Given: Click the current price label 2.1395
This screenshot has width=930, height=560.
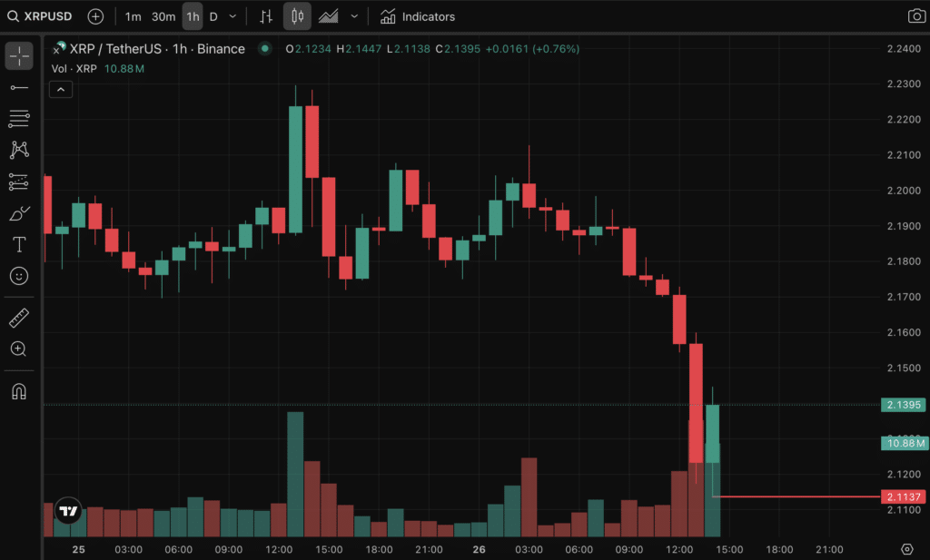Looking at the screenshot, I should pyautogui.click(x=904, y=405).
